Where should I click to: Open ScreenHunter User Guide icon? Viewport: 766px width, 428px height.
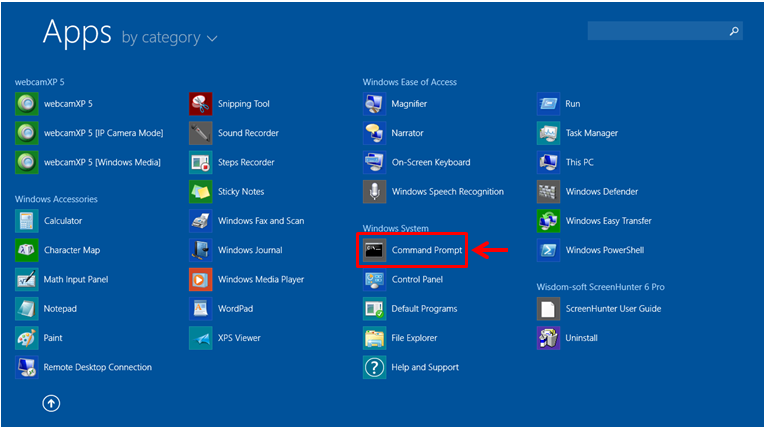(x=549, y=309)
